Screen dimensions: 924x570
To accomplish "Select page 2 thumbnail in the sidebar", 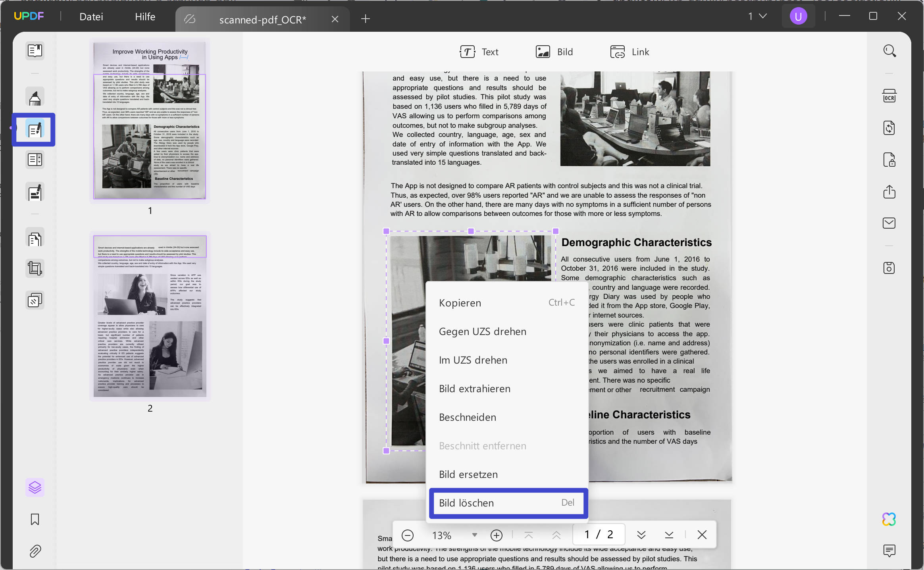I will (x=150, y=316).
